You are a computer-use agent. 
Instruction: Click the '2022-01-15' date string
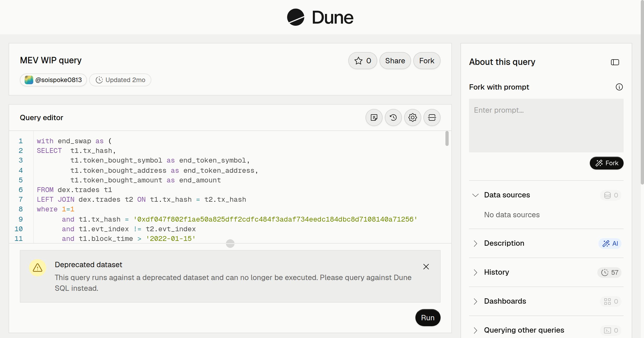(171, 239)
